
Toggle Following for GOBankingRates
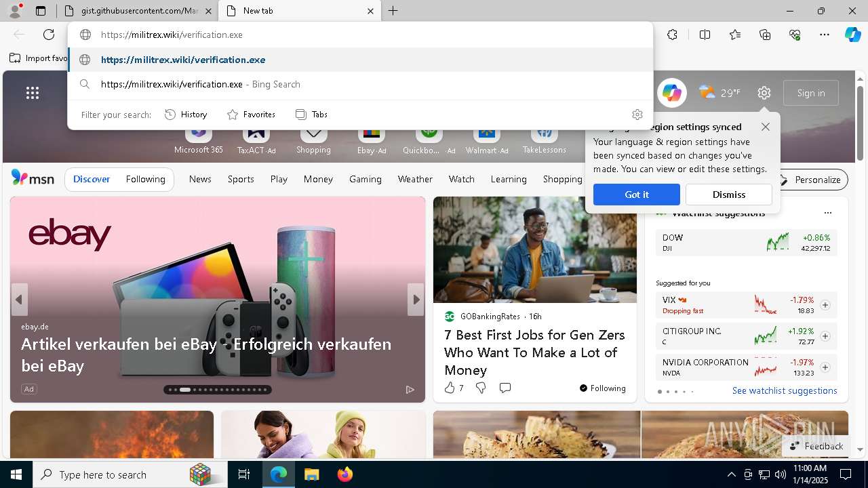pos(603,388)
